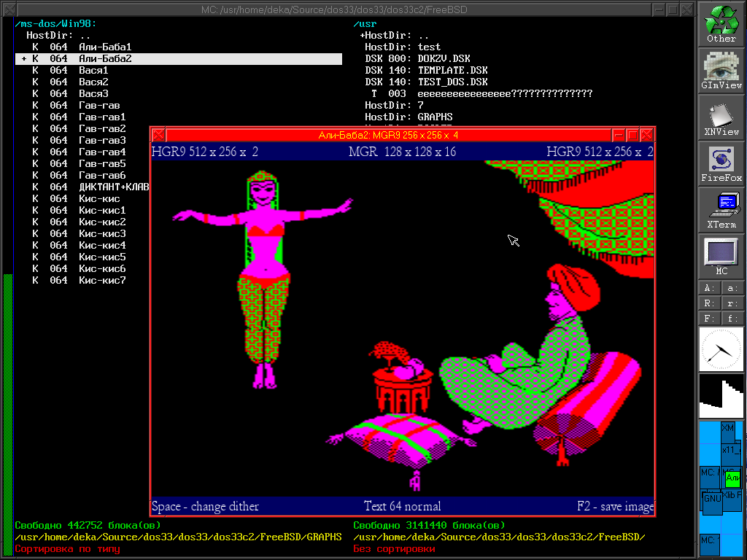The height and width of the screenshot is (560, 747).
Task: Select the Вася3 file row
Action: coord(179,93)
